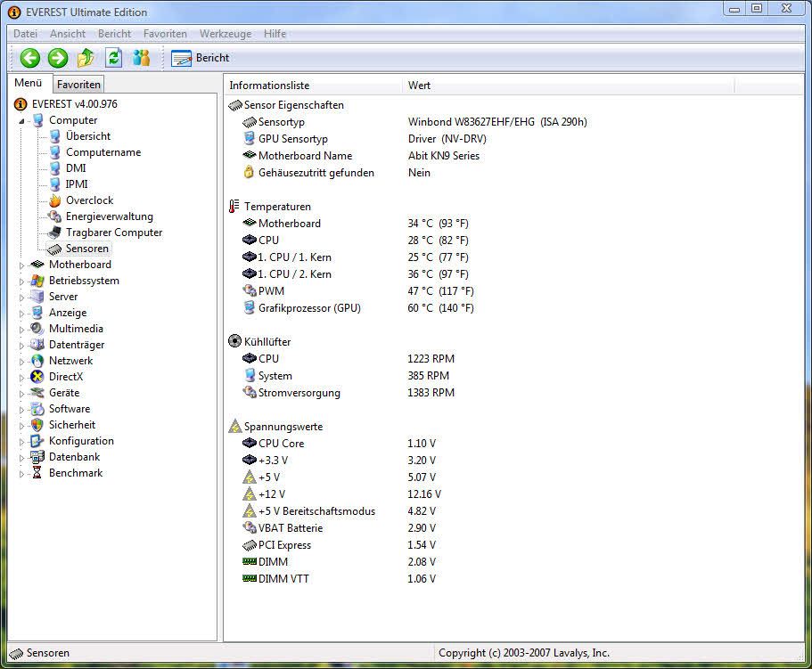The height and width of the screenshot is (669, 812).
Task: Expand the Betriebssystem tree node
Action: pos(21,281)
